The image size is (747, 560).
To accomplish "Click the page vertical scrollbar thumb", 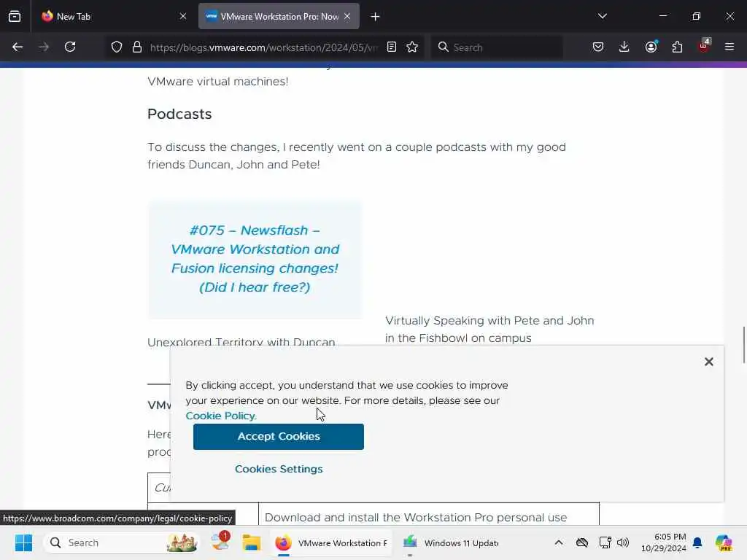I will 743,345.
